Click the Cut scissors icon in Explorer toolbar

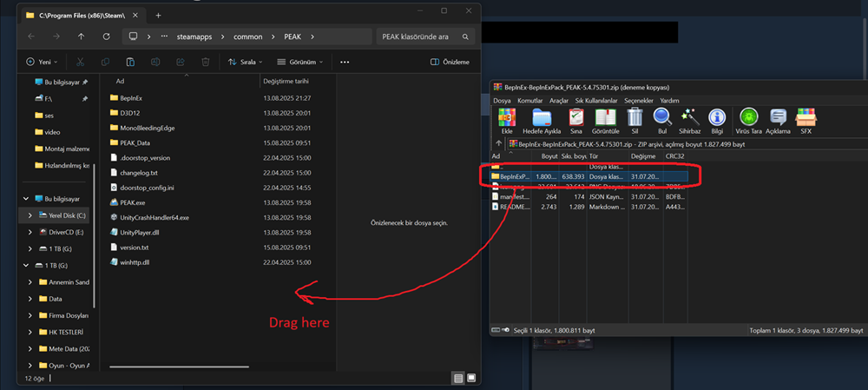[80, 62]
